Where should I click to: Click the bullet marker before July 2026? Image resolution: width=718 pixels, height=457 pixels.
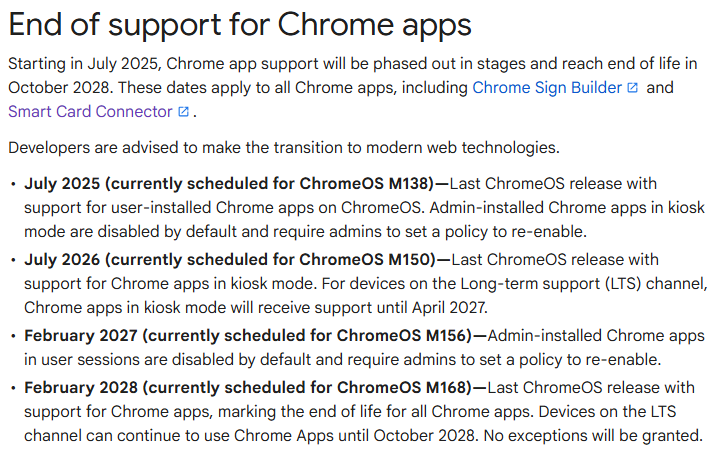[x=13, y=261]
